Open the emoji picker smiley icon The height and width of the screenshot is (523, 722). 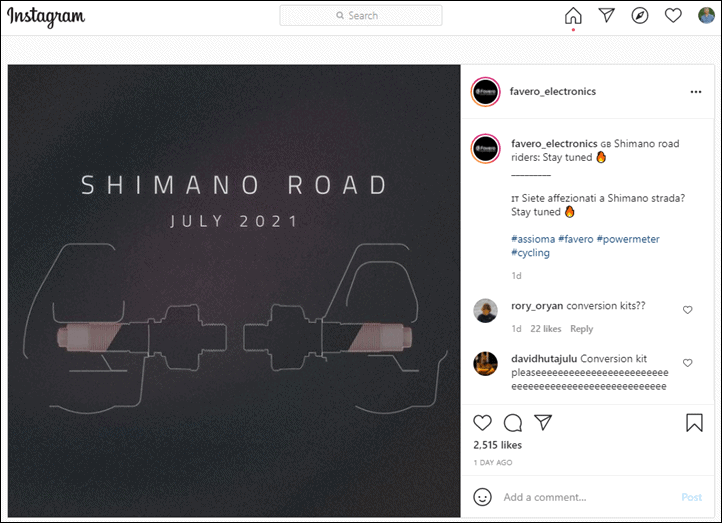(483, 497)
